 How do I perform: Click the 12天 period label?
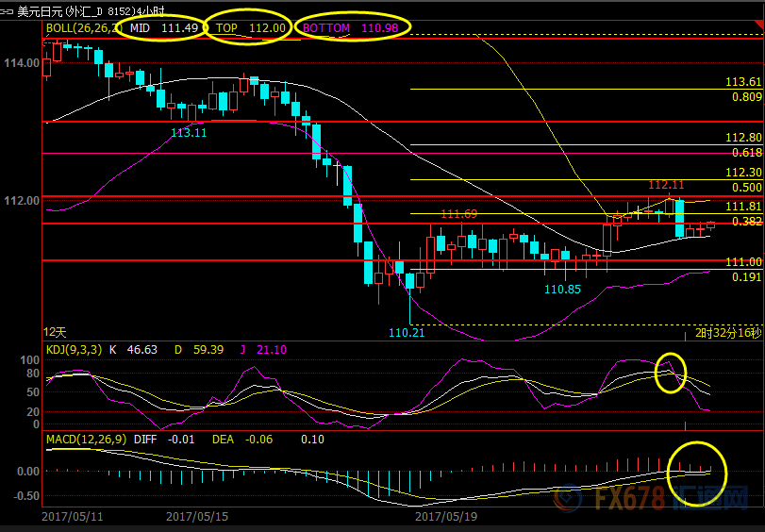(56, 332)
